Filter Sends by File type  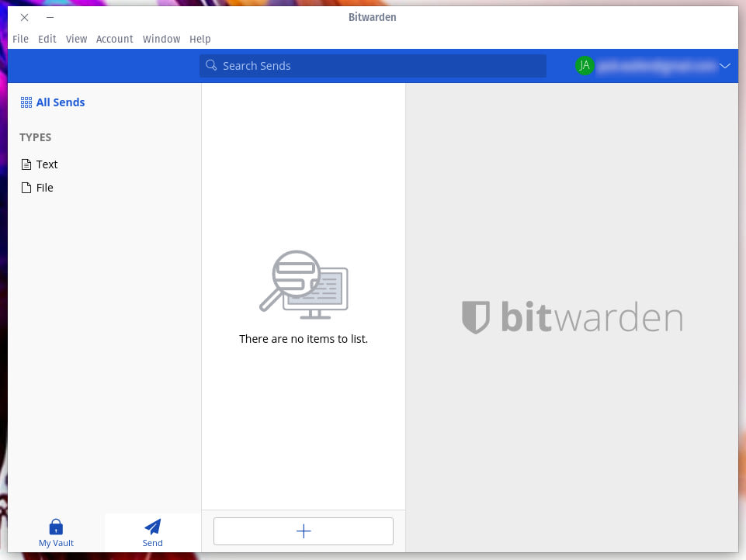pyautogui.click(x=44, y=187)
